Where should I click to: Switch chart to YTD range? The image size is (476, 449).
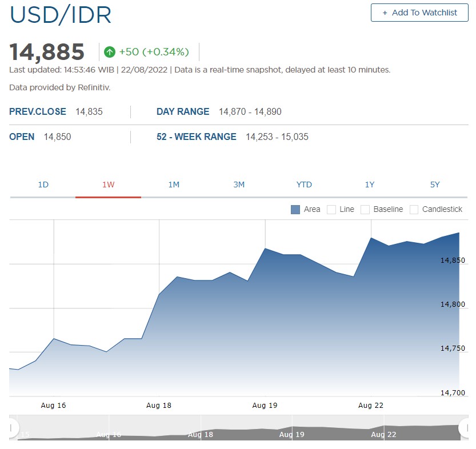[304, 185]
